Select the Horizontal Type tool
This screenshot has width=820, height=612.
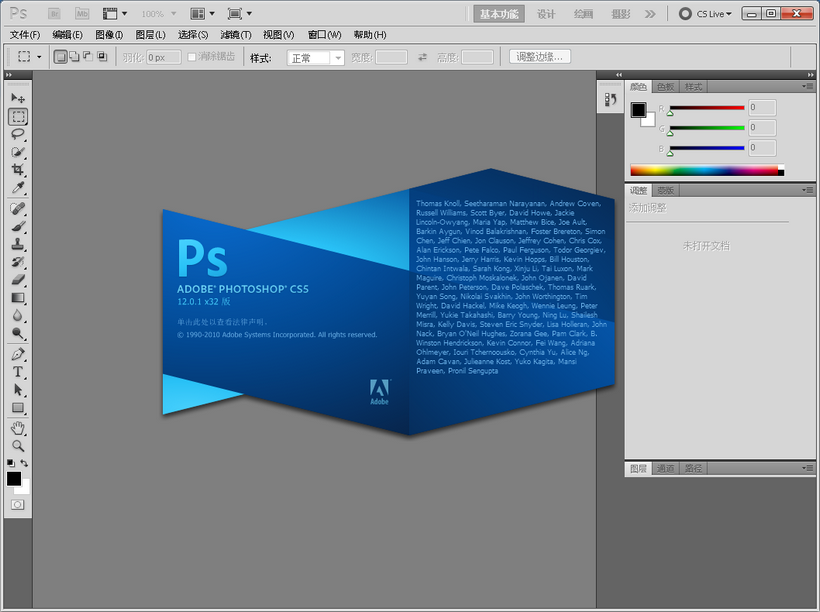tap(18, 372)
